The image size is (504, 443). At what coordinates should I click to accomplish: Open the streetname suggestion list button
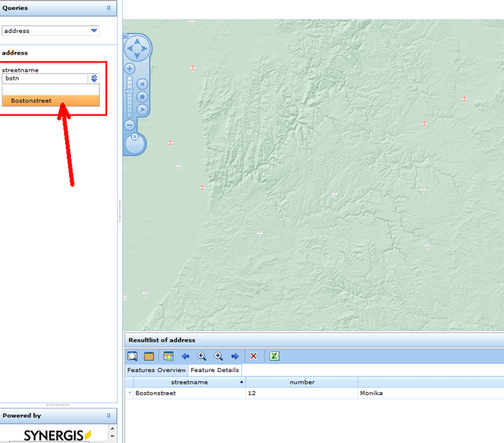tap(94, 78)
